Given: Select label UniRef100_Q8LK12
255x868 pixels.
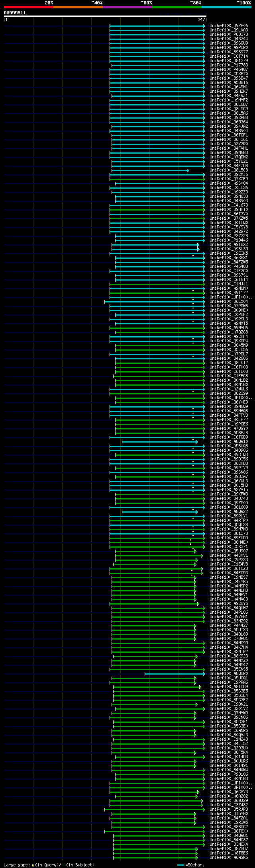Looking at the screenshot, I should coord(229,363).
